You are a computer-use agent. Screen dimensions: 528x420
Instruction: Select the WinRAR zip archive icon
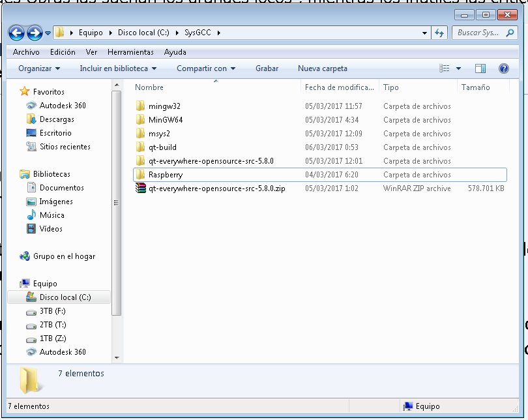pos(140,188)
